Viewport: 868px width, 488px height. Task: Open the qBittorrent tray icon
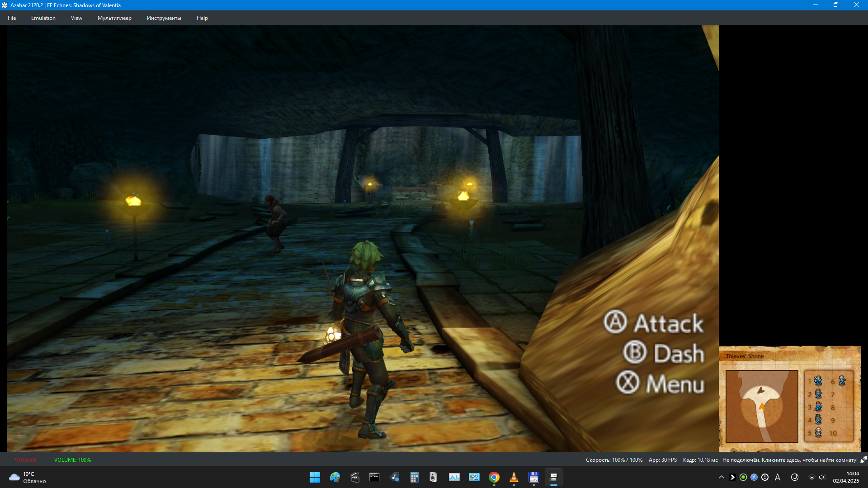[x=754, y=477]
